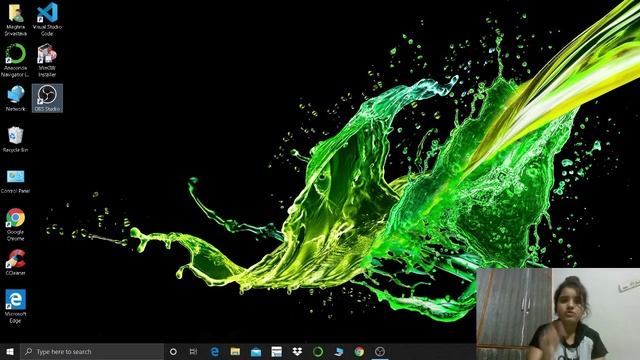This screenshot has height=360, width=640.
Task: Select the Control Panel desktop icon
Action: [x=16, y=181]
